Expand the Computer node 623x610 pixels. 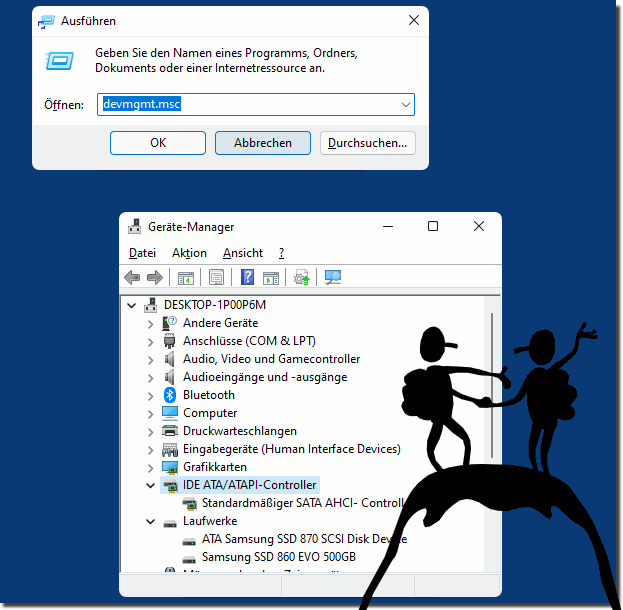point(150,414)
